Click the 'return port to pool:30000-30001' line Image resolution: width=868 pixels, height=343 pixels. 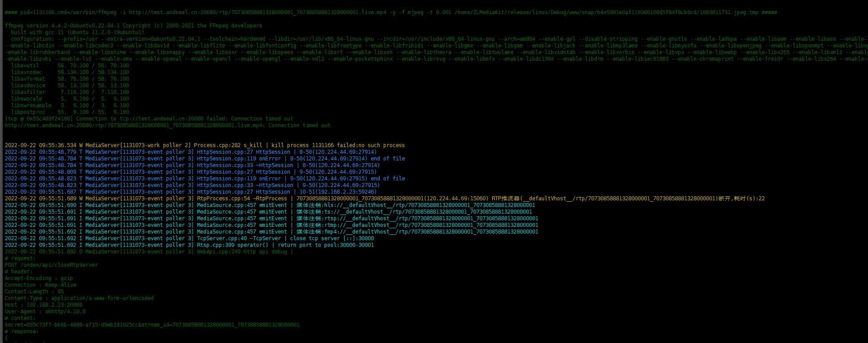pyautogui.click(x=189, y=245)
